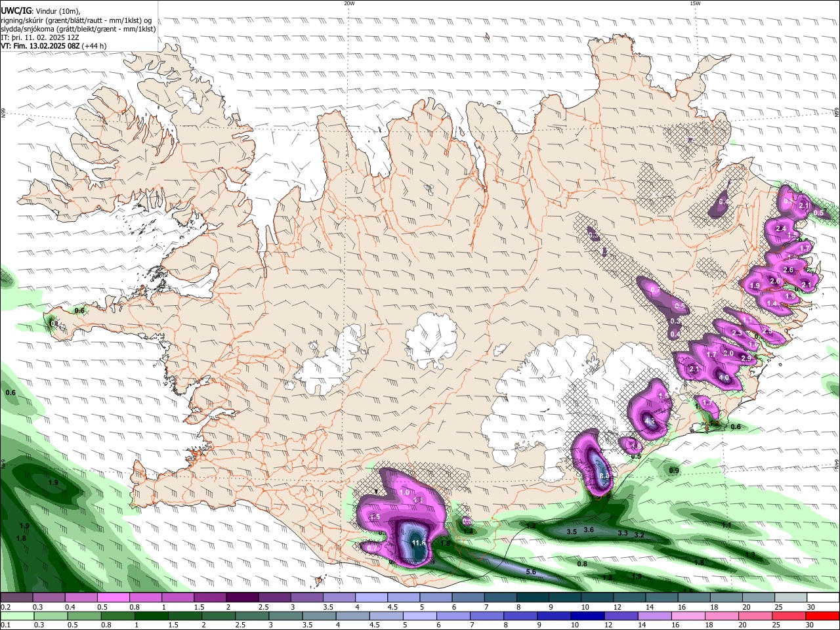Click the 2.9 snowfall value in the southeast
This screenshot has width=840, height=630.
745,358
